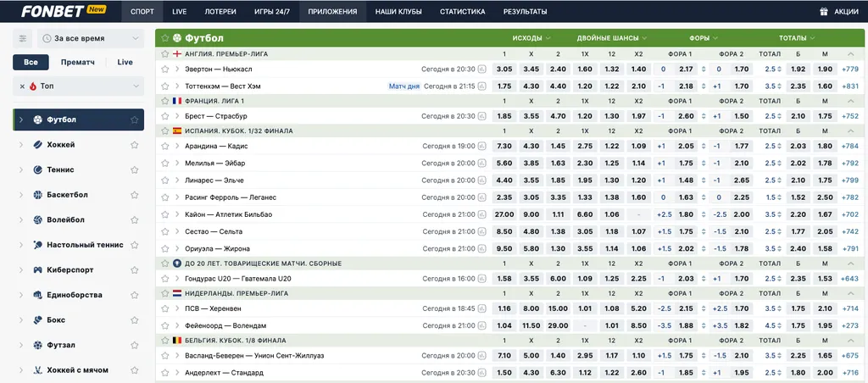Star the Тоттенхэм — Вест Хэм match

[165, 86]
